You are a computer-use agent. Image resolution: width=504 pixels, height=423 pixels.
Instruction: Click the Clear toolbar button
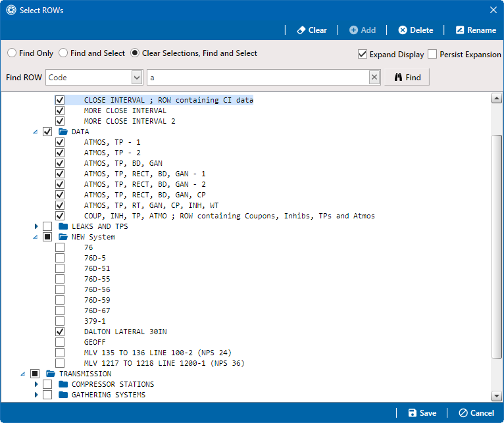[311, 30]
